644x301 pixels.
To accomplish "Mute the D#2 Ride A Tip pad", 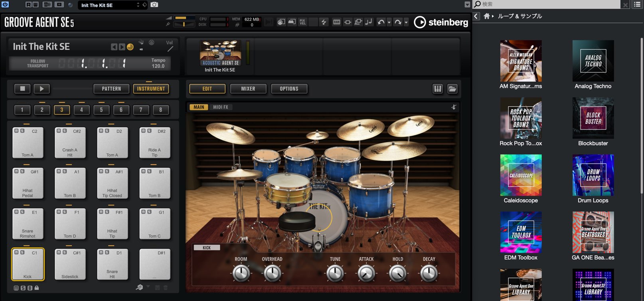I will pyautogui.click(x=143, y=131).
